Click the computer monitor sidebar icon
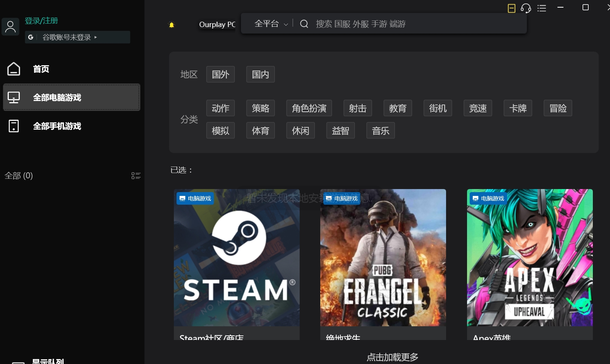The width and height of the screenshot is (610, 364). click(x=14, y=98)
